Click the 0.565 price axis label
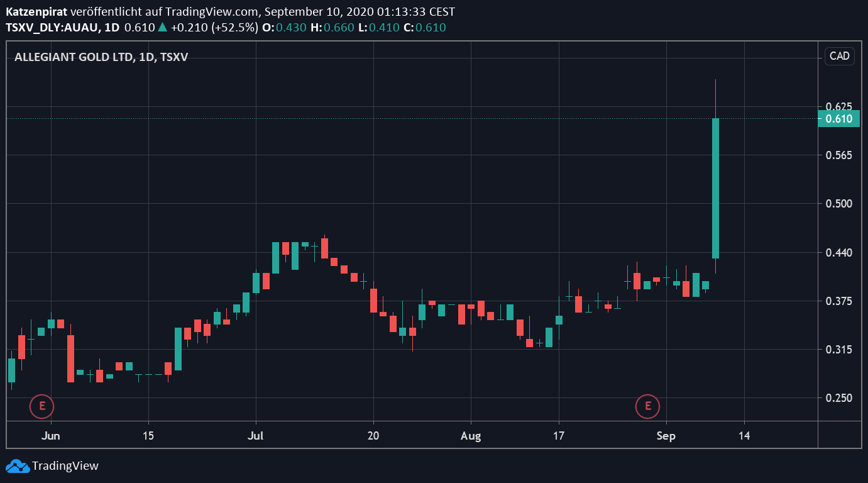The height and width of the screenshot is (483, 868). (840, 155)
